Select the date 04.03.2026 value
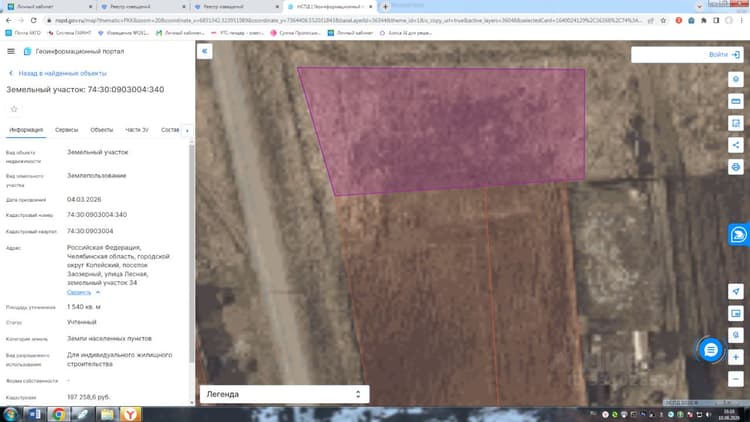750x422 pixels. (84, 199)
